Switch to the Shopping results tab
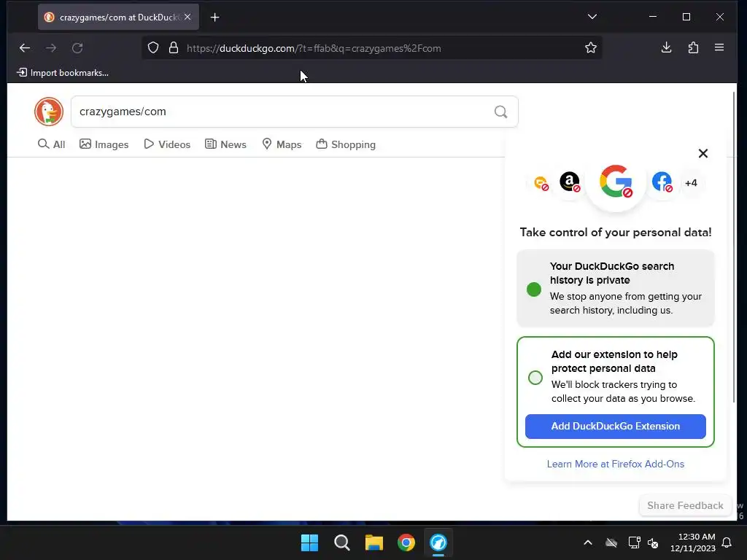Image resolution: width=747 pixels, height=560 pixels. click(x=346, y=144)
